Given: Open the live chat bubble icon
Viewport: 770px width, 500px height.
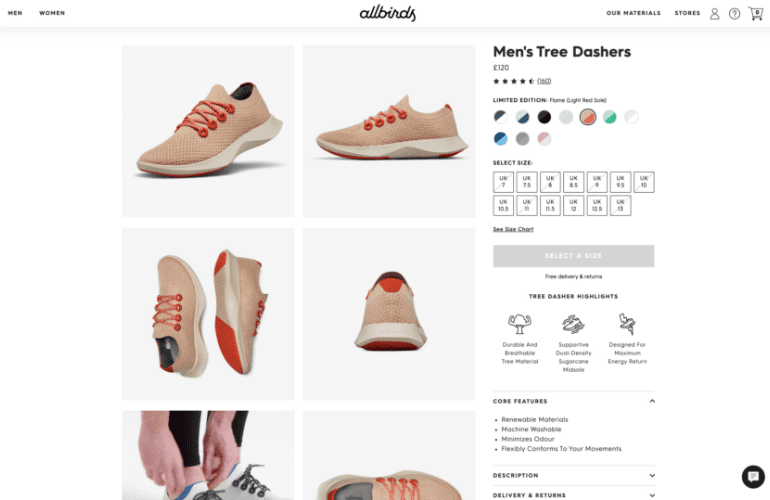Looking at the screenshot, I should tap(753, 476).
